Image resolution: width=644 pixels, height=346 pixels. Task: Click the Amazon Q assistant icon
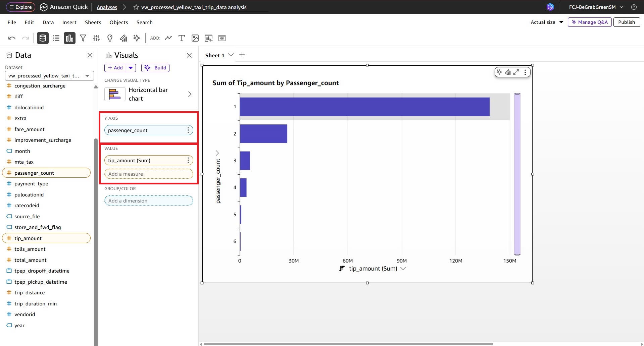(550, 7)
